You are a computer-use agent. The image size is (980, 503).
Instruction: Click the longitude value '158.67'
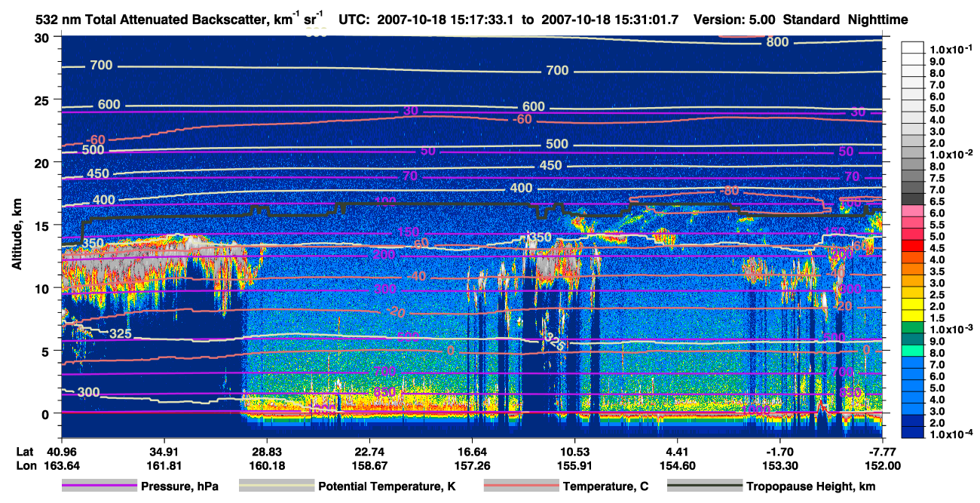[369, 465]
